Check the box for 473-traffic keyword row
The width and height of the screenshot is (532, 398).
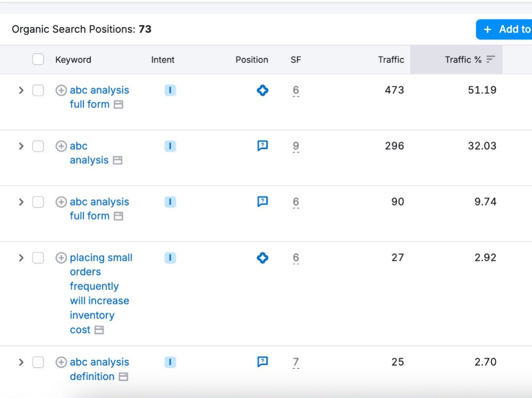(38, 90)
